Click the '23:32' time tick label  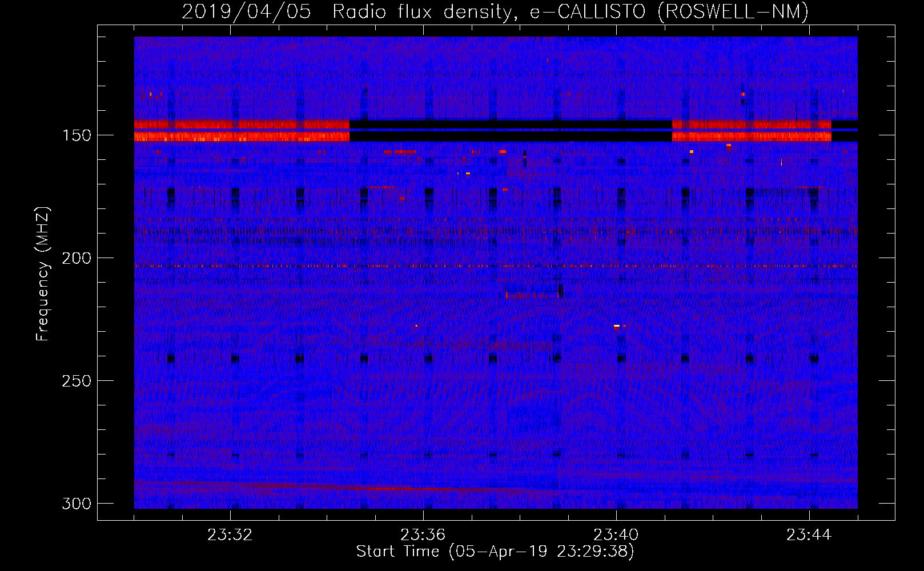230,535
